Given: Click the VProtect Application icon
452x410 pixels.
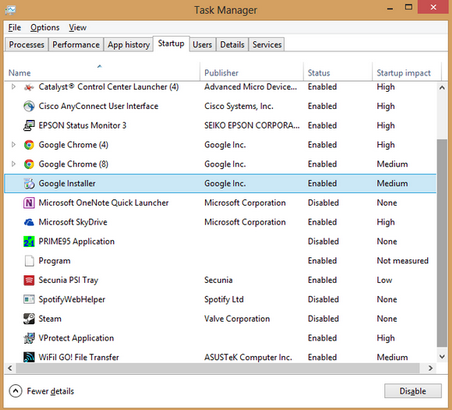Looking at the screenshot, I should coord(29,338).
